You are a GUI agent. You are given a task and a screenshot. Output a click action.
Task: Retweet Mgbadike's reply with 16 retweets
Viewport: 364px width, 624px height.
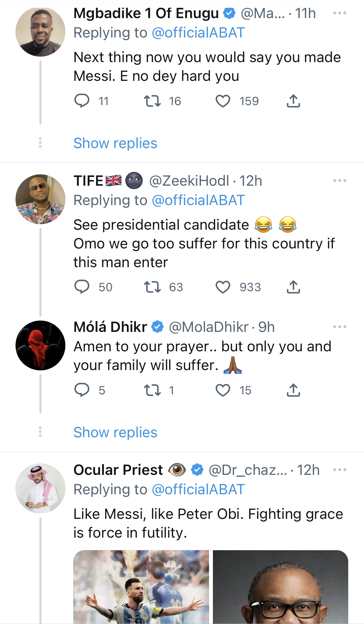point(152,101)
